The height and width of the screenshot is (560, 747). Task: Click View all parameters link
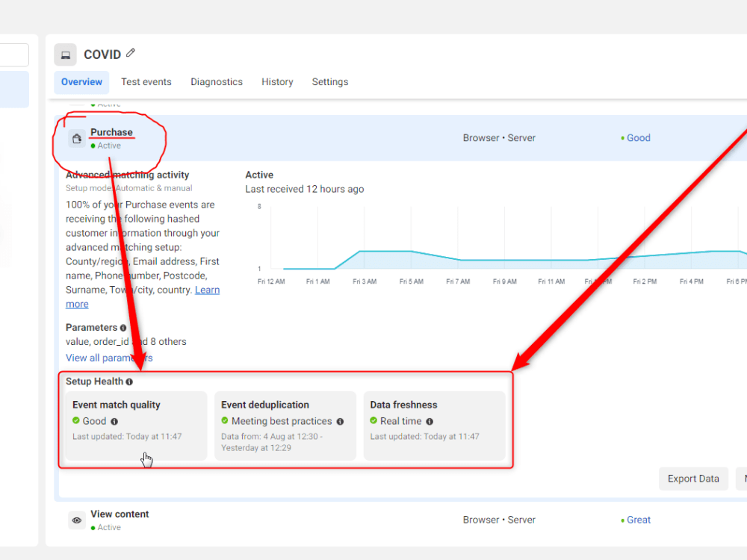coord(109,358)
